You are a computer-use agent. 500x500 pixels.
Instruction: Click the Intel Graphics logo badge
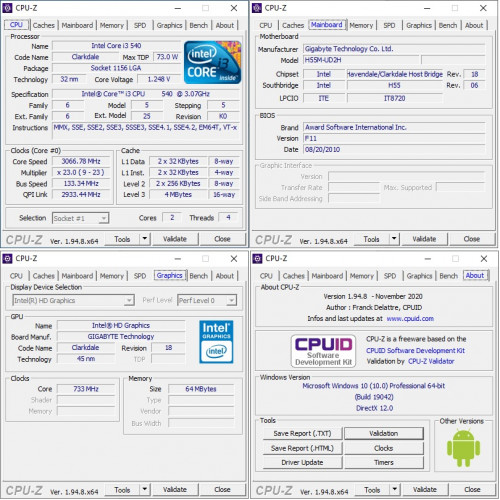pos(216,342)
